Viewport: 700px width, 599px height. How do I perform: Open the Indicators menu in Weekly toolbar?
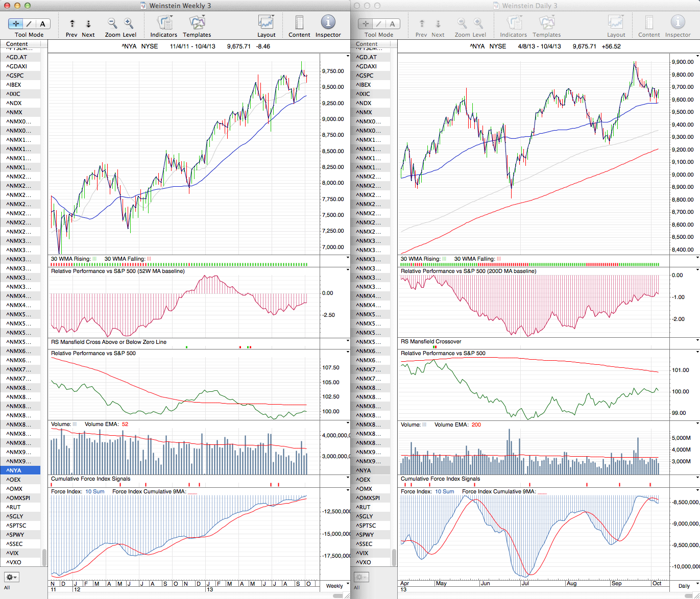164,23
